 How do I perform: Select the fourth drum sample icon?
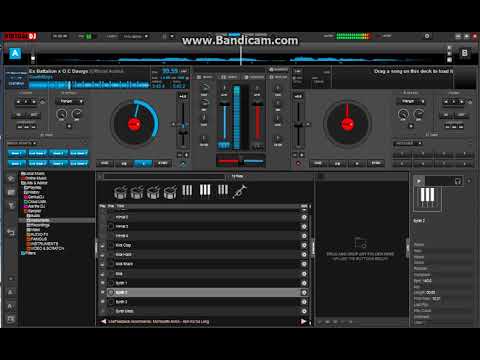[x=170, y=192]
